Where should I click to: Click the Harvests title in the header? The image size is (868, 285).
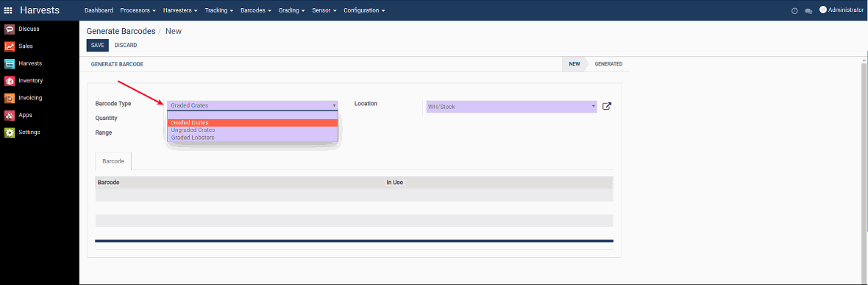(x=40, y=10)
